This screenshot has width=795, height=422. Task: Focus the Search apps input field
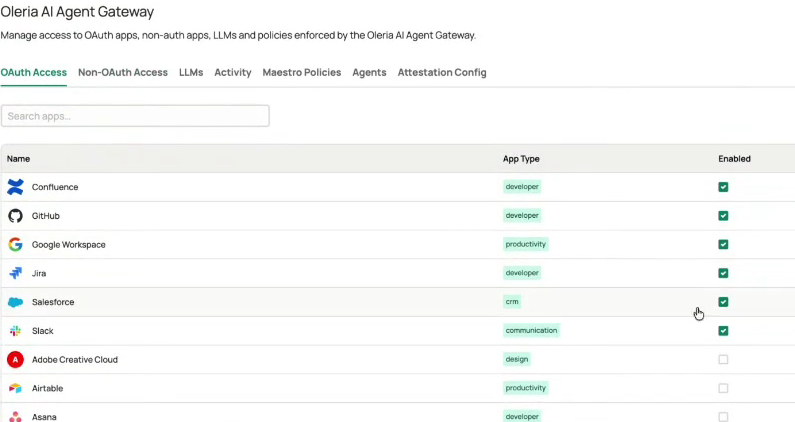[135, 116]
